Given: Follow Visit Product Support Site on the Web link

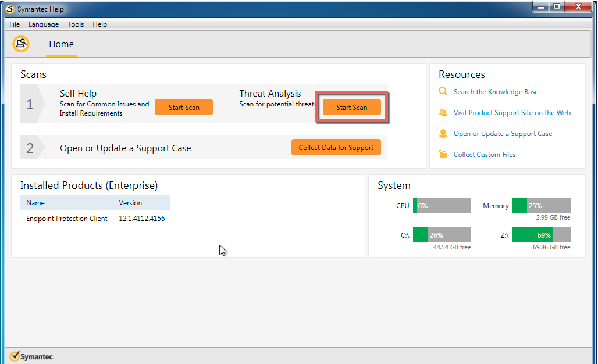Looking at the screenshot, I should (512, 113).
